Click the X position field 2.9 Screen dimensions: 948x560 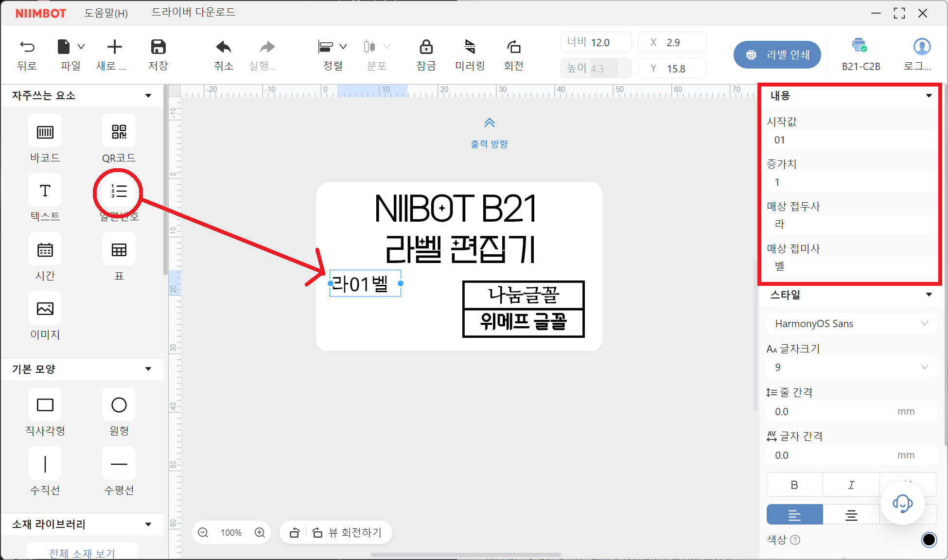click(x=672, y=42)
